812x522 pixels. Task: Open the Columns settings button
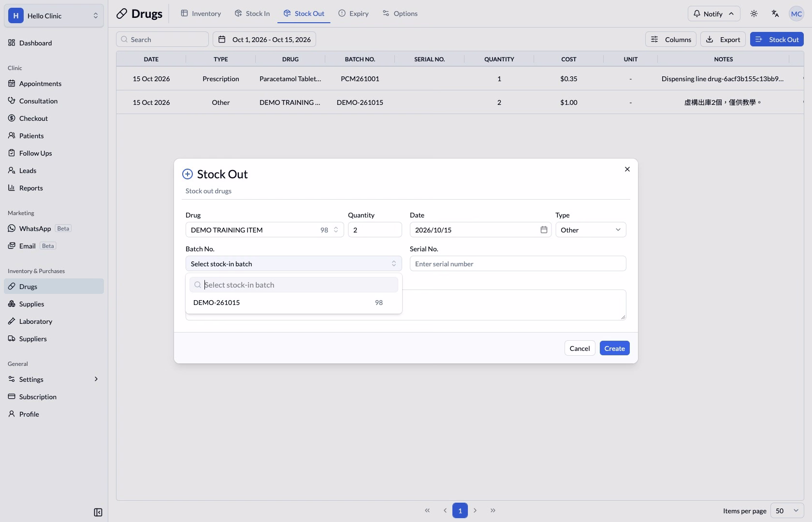tap(671, 39)
